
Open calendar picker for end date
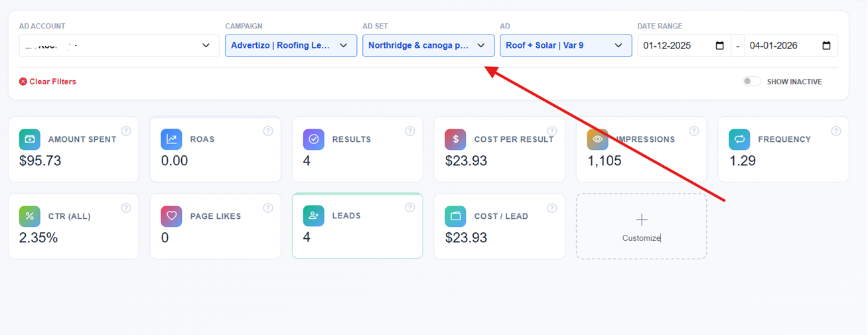pos(826,46)
